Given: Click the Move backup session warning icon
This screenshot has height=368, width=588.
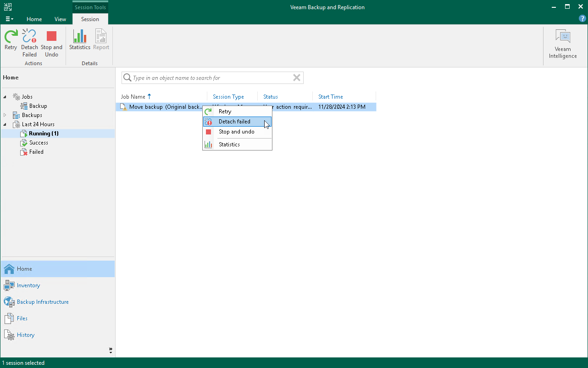Looking at the screenshot, I should click(123, 107).
